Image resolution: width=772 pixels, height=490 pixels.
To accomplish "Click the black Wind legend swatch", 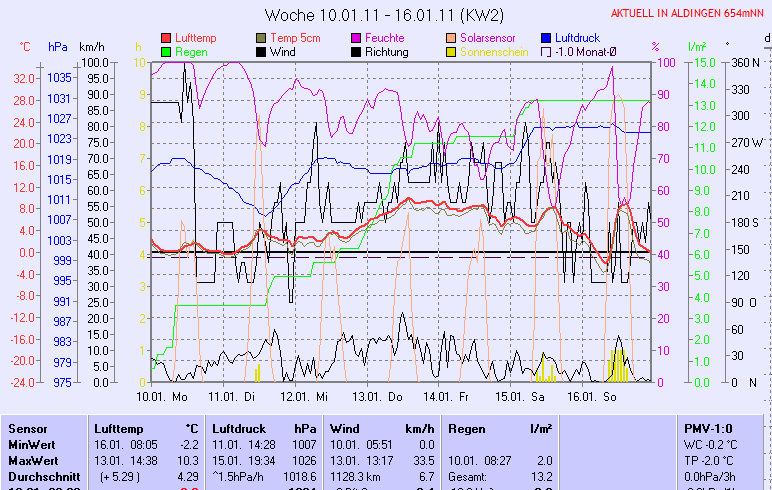I will [x=261, y=52].
